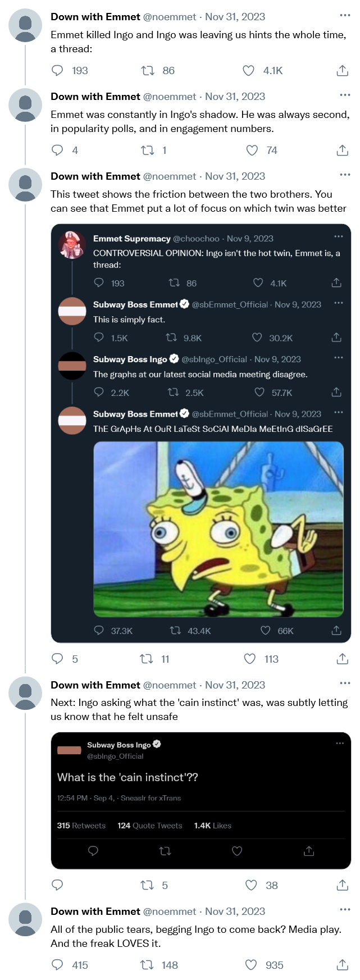
Task: Retweet the tweet about popularity polls
Action: click(148, 150)
